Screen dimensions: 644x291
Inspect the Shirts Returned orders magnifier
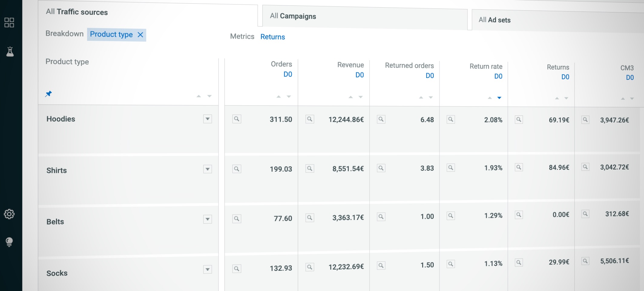tap(381, 168)
